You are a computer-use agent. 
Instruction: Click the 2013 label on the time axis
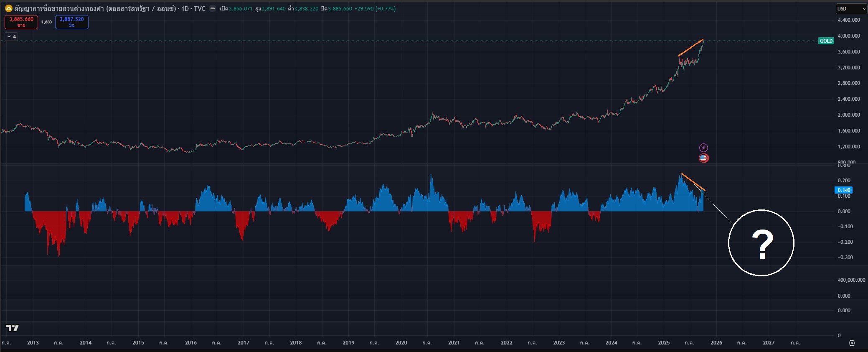pos(33,343)
